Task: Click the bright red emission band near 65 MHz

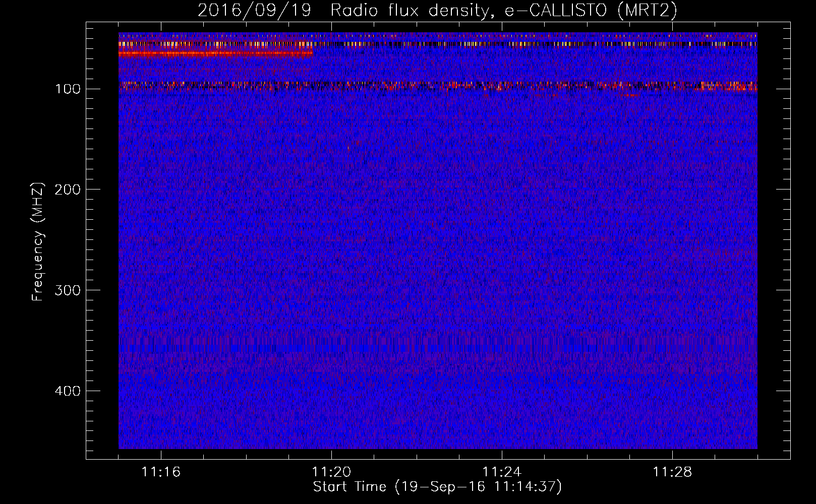Action: click(216, 53)
